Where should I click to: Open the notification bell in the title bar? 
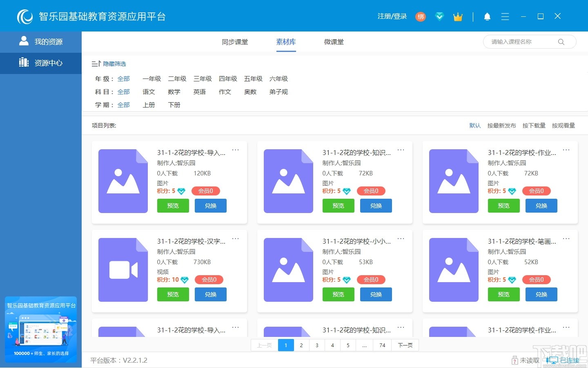(488, 16)
